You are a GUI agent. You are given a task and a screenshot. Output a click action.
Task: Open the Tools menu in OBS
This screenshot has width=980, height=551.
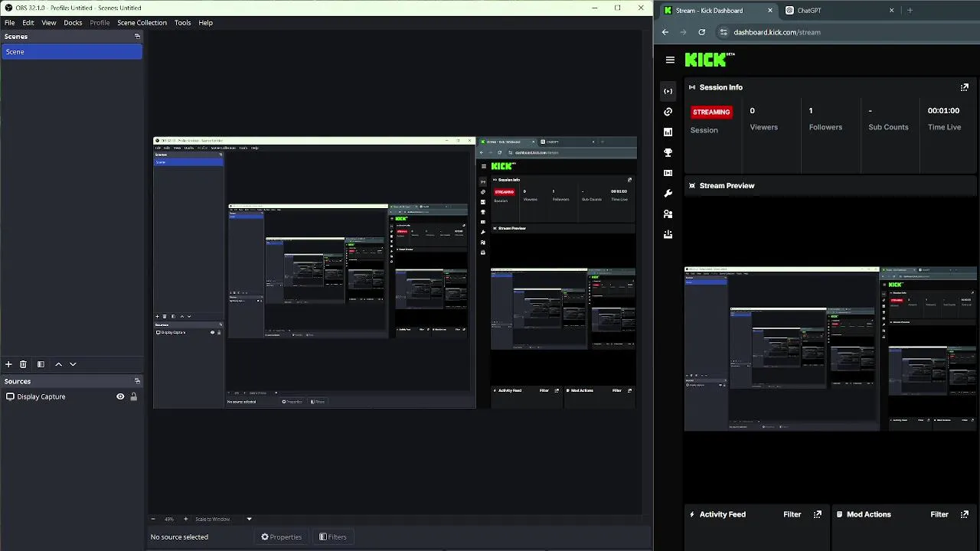coord(182,22)
